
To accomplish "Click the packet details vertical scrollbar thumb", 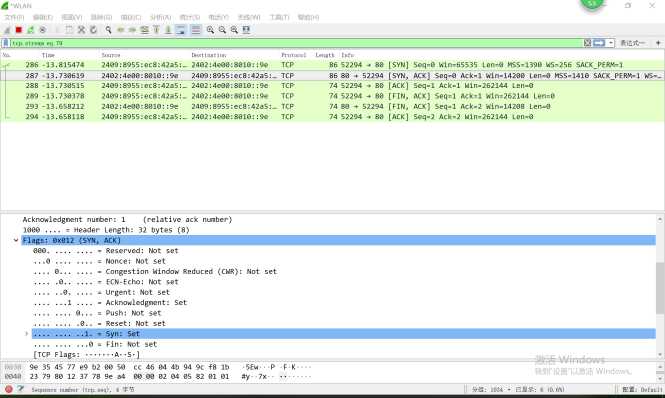I will (660, 288).
